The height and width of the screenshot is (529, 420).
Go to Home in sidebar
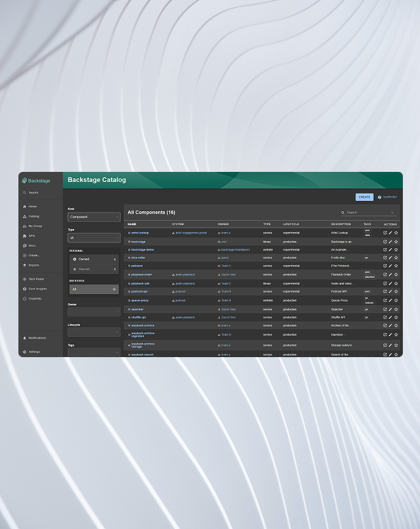click(30, 207)
